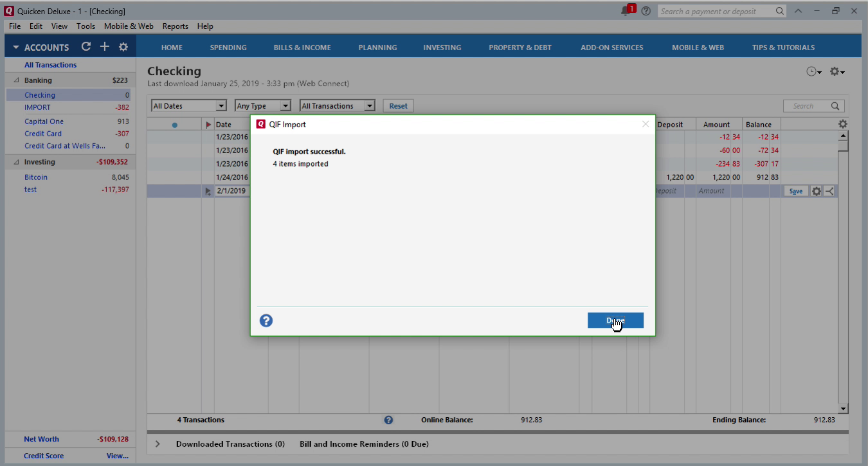Click the red flag column header
The image size is (868, 466).
[208, 125]
